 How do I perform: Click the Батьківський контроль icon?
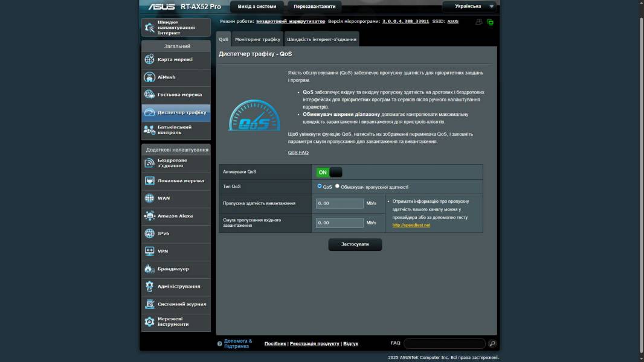149,130
